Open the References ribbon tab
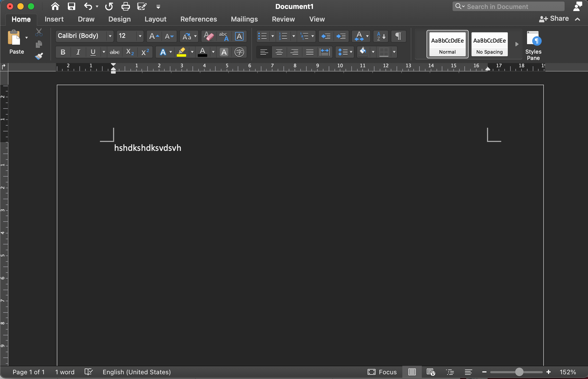This screenshot has width=588, height=379. pyautogui.click(x=199, y=19)
